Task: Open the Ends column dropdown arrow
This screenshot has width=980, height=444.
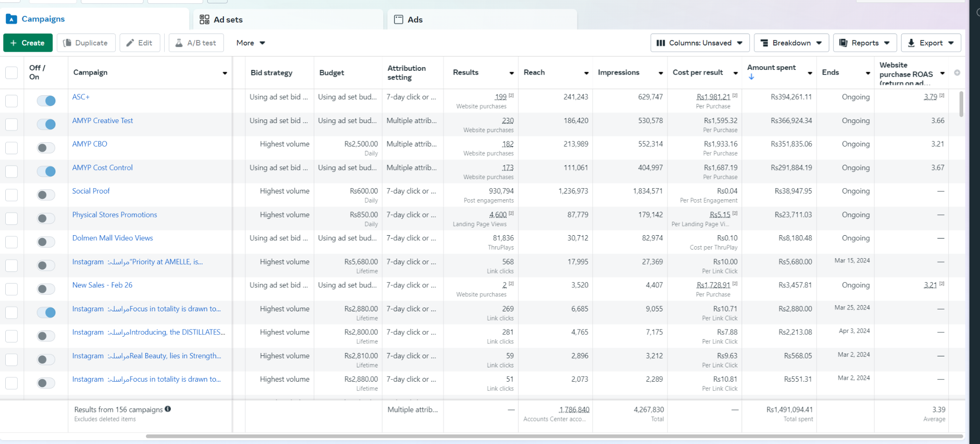Action: coord(868,73)
